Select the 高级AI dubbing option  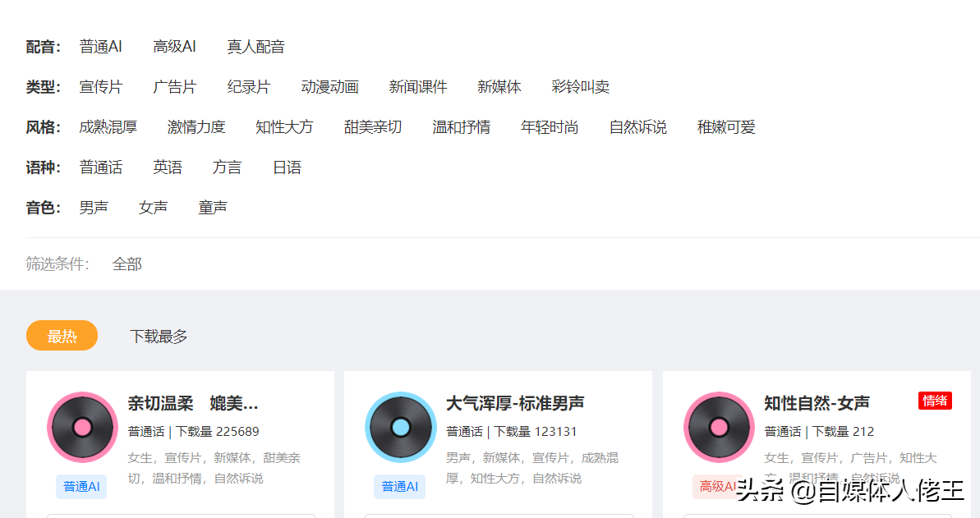point(174,47)
